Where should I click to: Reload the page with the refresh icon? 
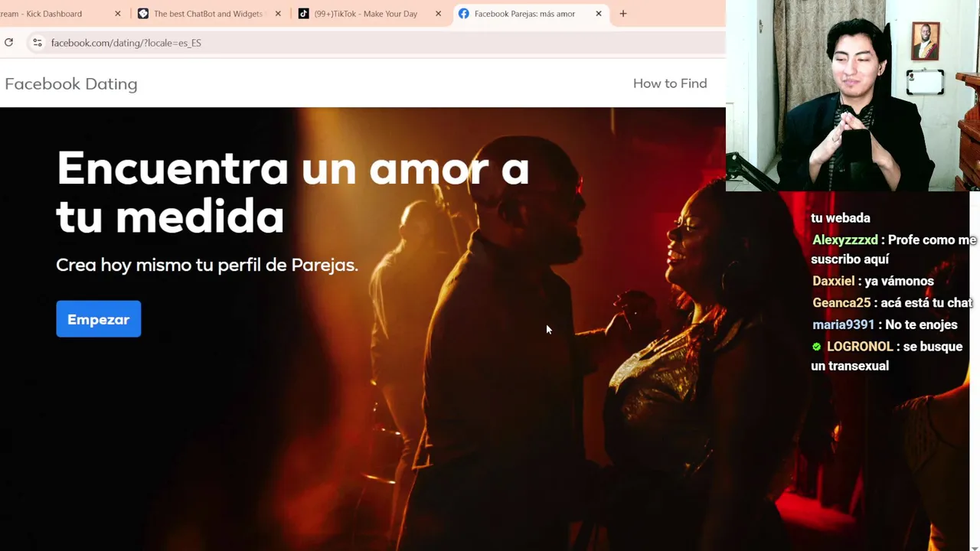click(9, 43)
